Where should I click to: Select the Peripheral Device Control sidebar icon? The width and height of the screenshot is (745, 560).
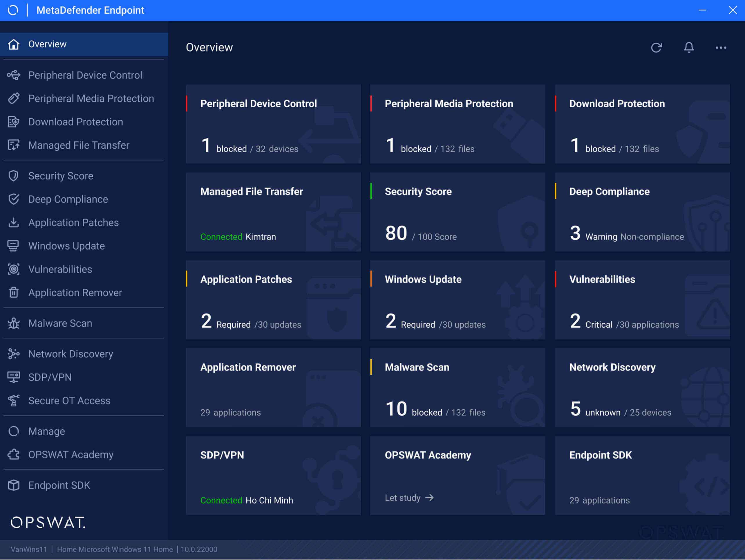click(13, 75)
